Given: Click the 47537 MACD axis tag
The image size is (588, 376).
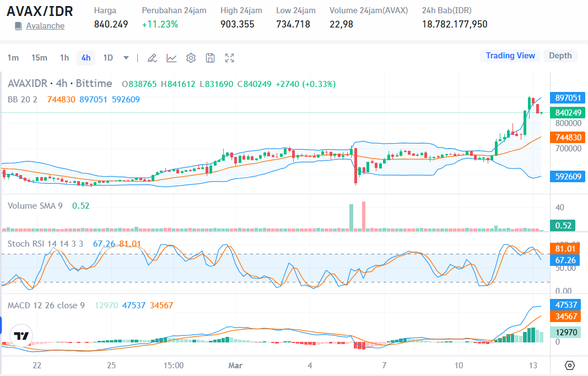Looking at the screenshot, I should pyautogui.click(x=566, y=304).
